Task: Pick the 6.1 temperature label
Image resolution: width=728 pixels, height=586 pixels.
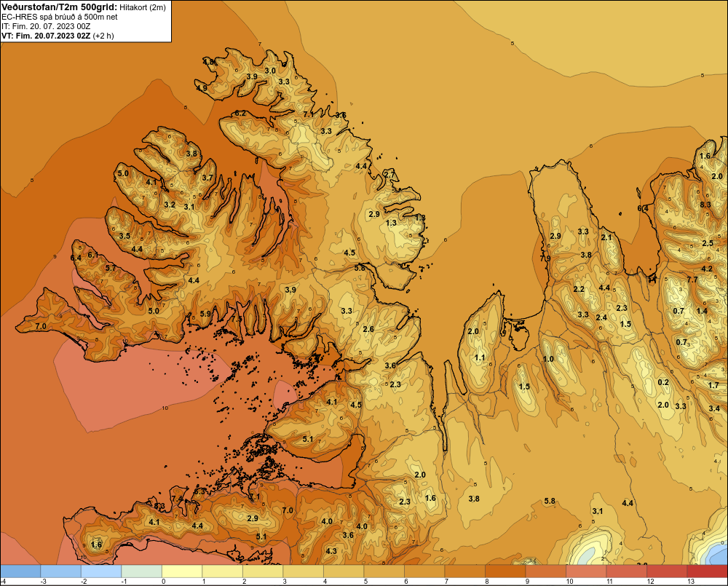Action: tap(93, 255)
